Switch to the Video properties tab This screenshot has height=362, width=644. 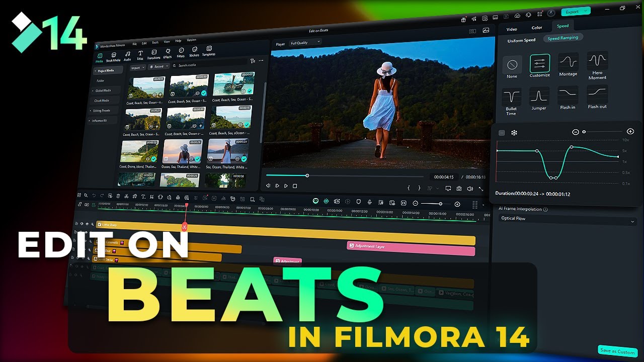coord(511,29)
